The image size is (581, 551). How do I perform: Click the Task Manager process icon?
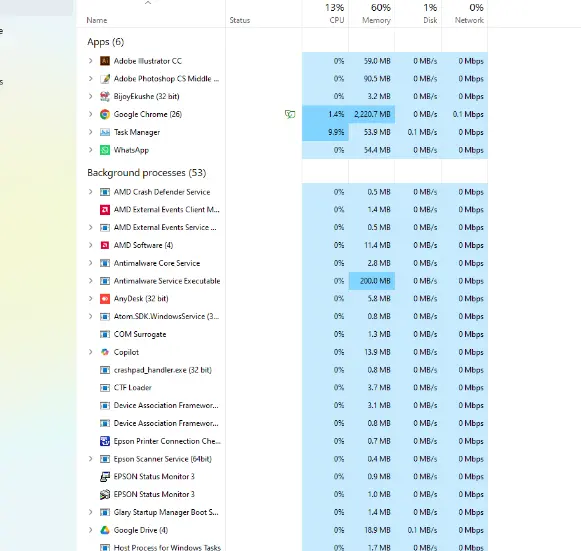tap(105, 132)
